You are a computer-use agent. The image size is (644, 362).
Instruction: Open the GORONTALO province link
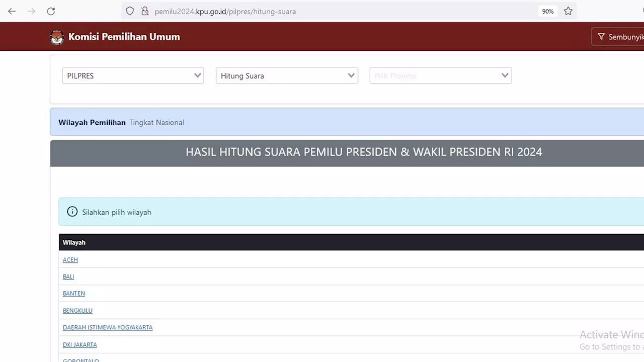(x=81, y=359)
